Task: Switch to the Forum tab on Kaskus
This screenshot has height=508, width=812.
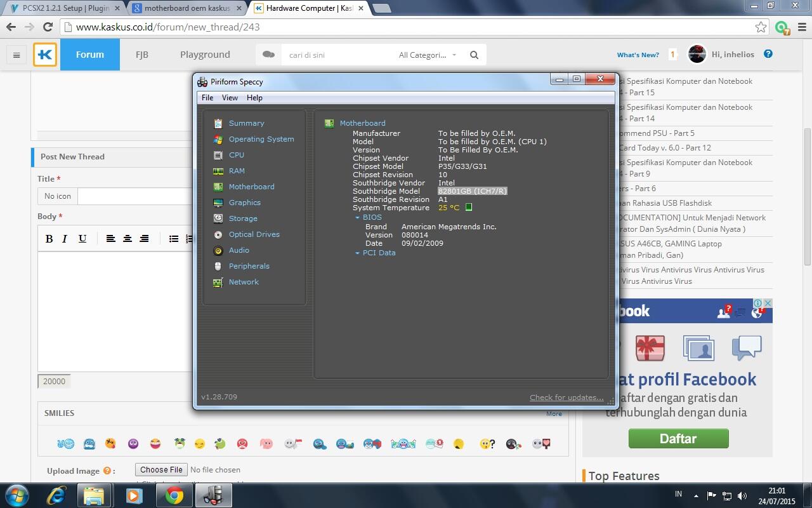Action: 90,55
